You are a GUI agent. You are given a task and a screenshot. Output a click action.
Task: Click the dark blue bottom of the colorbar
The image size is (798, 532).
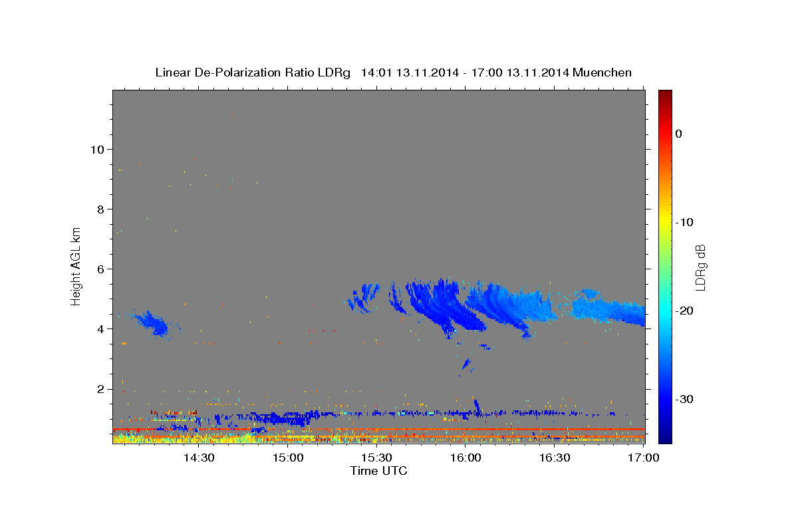(x=665, y=436)
